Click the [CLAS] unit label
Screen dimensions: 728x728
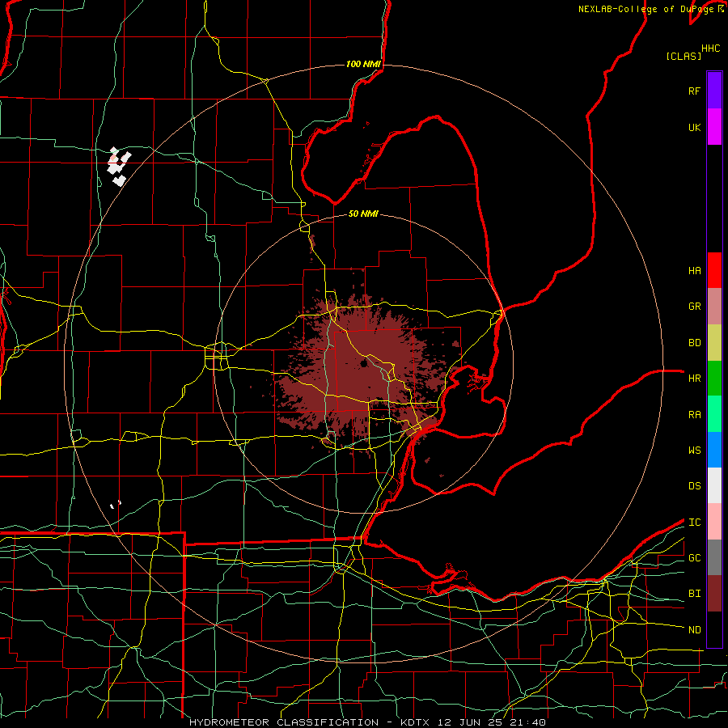pos(684,56)
